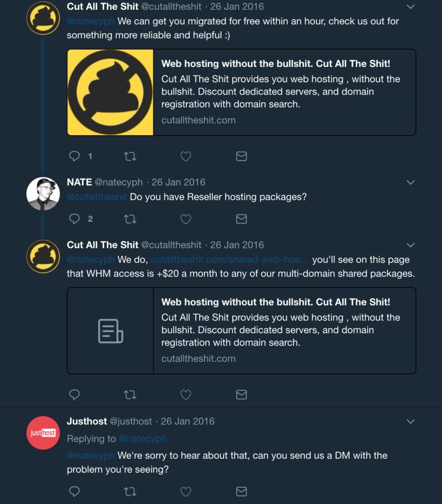Open @natecyph mention in Justhost reply line
The image size is (442, 504).
143,439
